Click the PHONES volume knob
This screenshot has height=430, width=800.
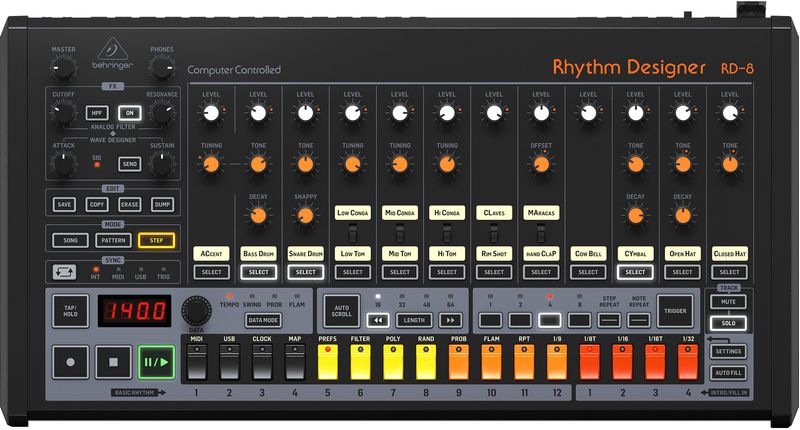[162, 67]
